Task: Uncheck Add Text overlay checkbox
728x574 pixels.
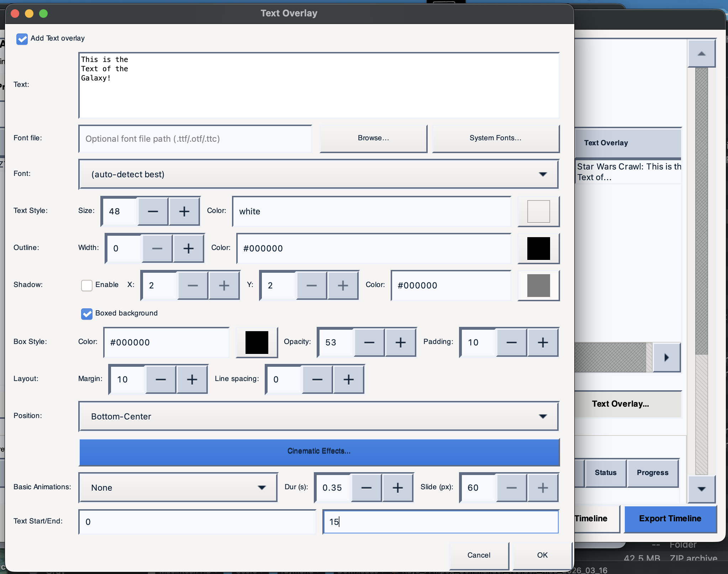Action: 22,39
